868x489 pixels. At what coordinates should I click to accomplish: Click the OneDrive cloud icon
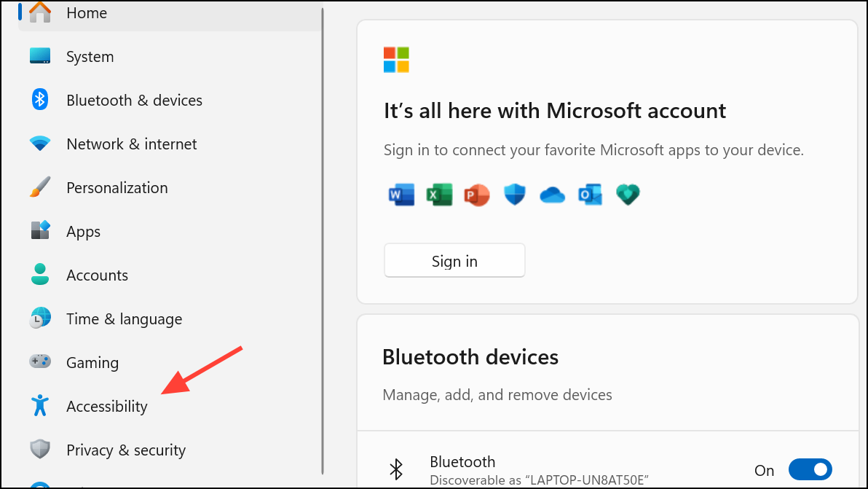point(552,195)
